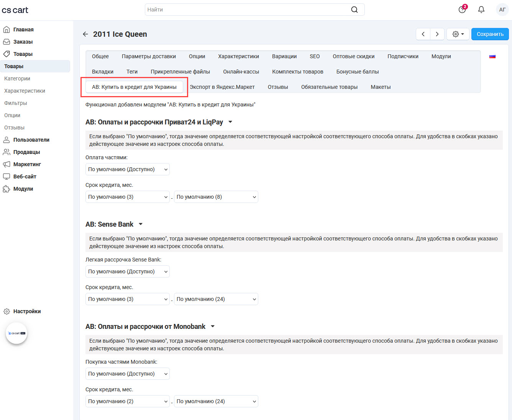This screenshot has height=420, width=512.
Task: Switch to the Комплекты товаров tab
Action: 298,72
